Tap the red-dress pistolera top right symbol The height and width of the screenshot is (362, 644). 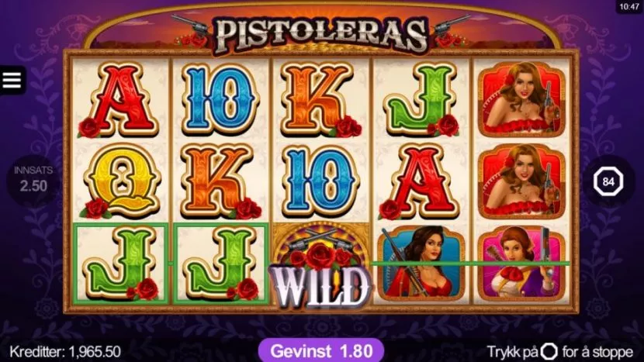tap(521, 99)
